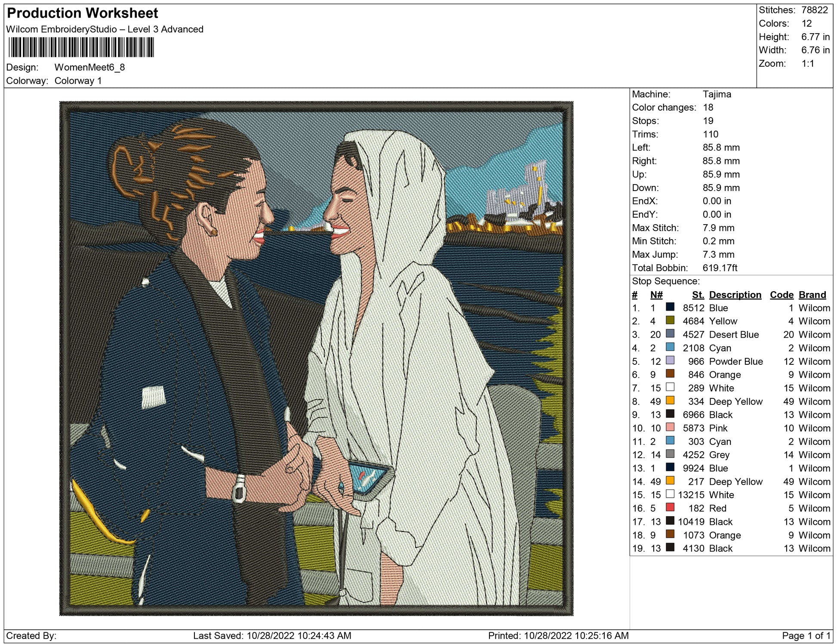Click the Stitches count 78822

pyautogui.click(x=814, y=10)
